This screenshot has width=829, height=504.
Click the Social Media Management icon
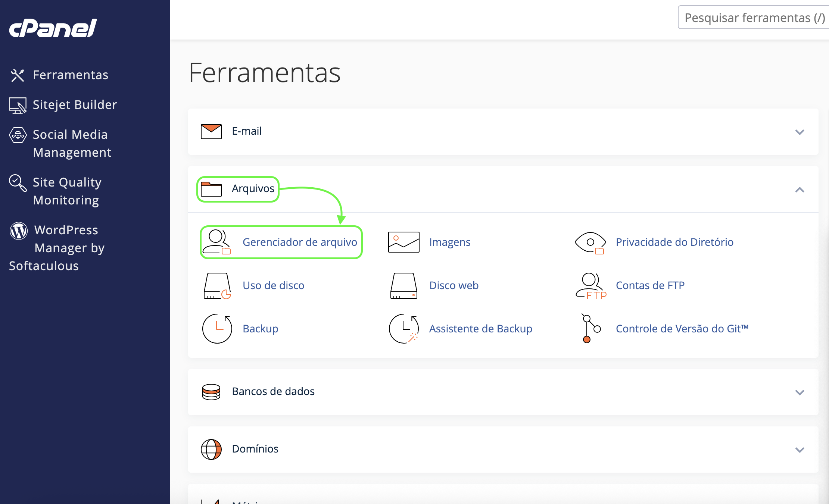[x=18, y=135]
